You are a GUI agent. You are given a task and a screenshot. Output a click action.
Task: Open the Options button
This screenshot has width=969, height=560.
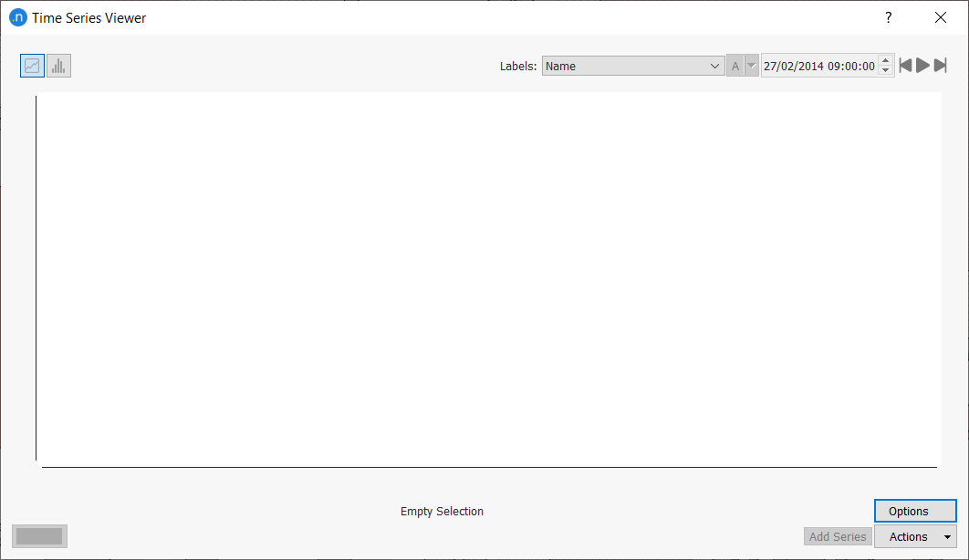(915, 511)
